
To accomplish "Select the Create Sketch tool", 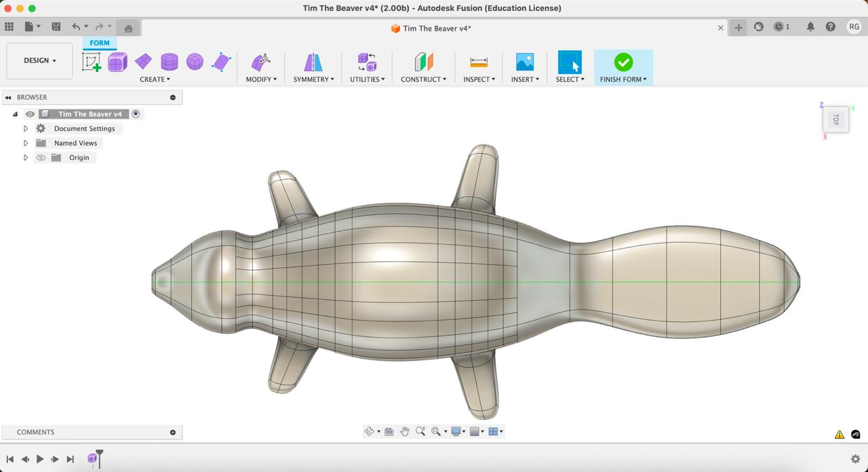I will click(x=92, y=62).
